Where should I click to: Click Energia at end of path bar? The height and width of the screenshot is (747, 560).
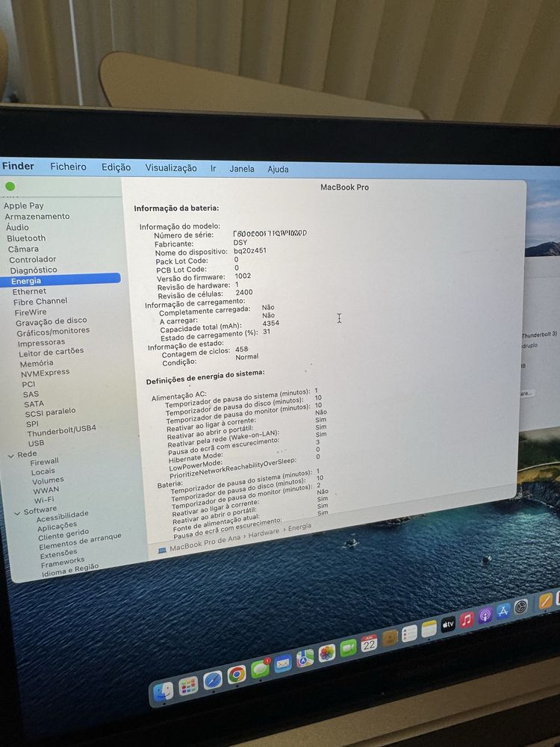(299, 527)
